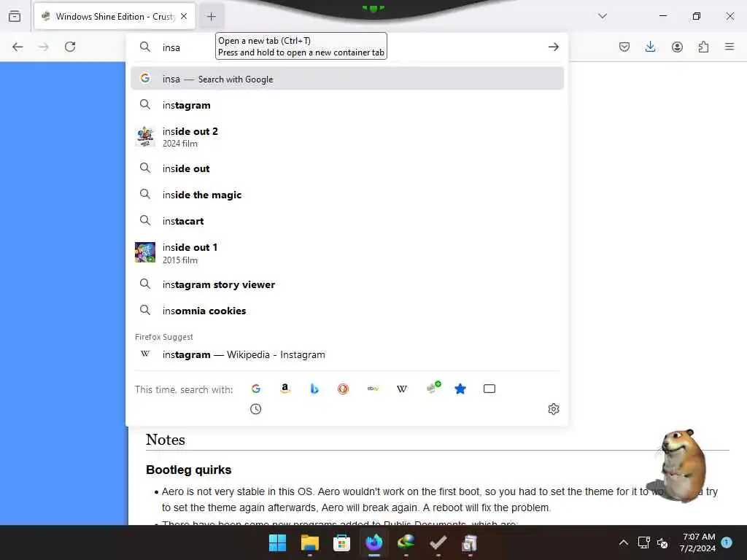This screenshot has height=560, width=747.
Task: Choose inside out 1 2015 film suggestion
Action: coord(347,253)
